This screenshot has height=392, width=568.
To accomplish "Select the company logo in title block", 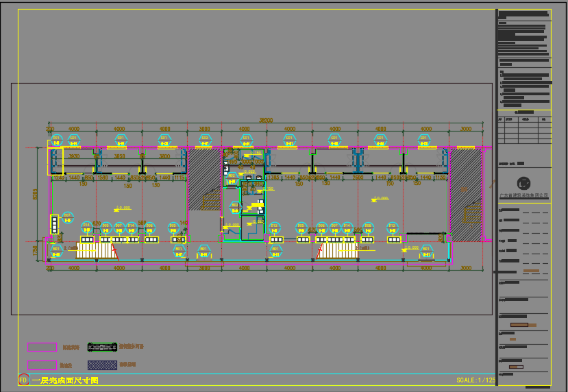I will pos(523,184).
